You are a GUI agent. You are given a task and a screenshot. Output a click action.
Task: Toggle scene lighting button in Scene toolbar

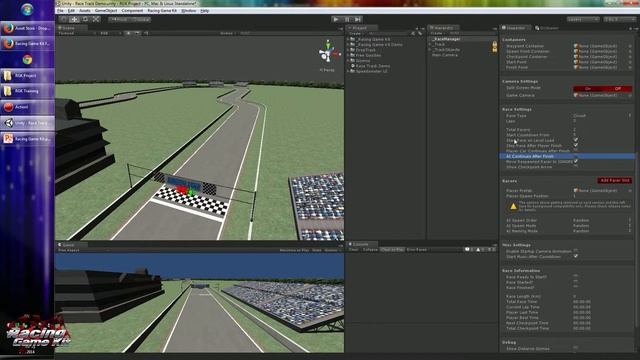(128, 33)
